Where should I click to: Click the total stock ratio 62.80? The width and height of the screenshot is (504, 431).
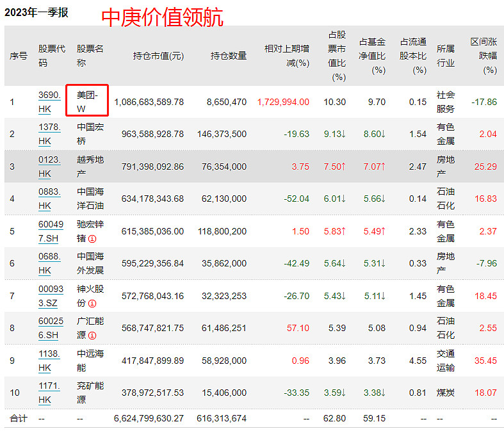point(334,418)
